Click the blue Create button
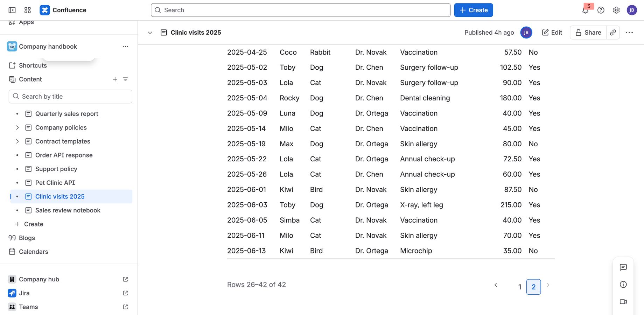Viewport: 644px width, 315px height. click(x=473, y=10)
